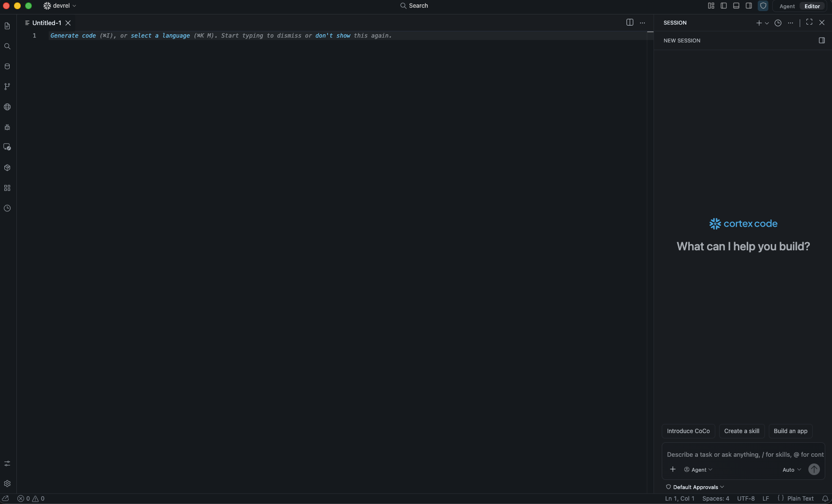The image size is (832, 504).
Task: Click LF end of line in status bar
Action: [x=765, y=499]
